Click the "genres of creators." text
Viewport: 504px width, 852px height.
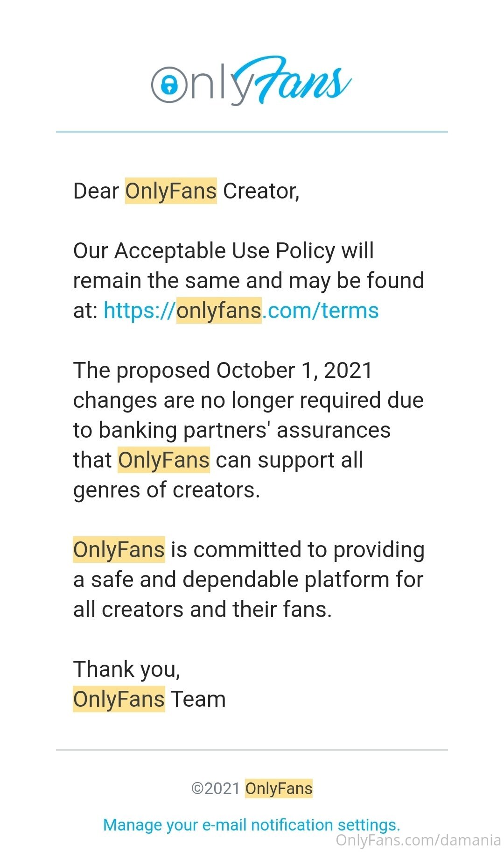(x=167, y=490)
